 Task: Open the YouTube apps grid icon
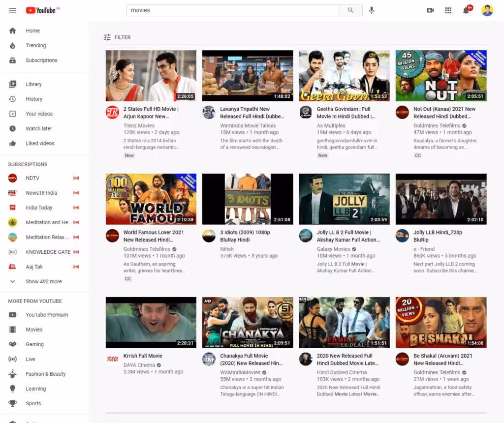click(x=448, y=10)
